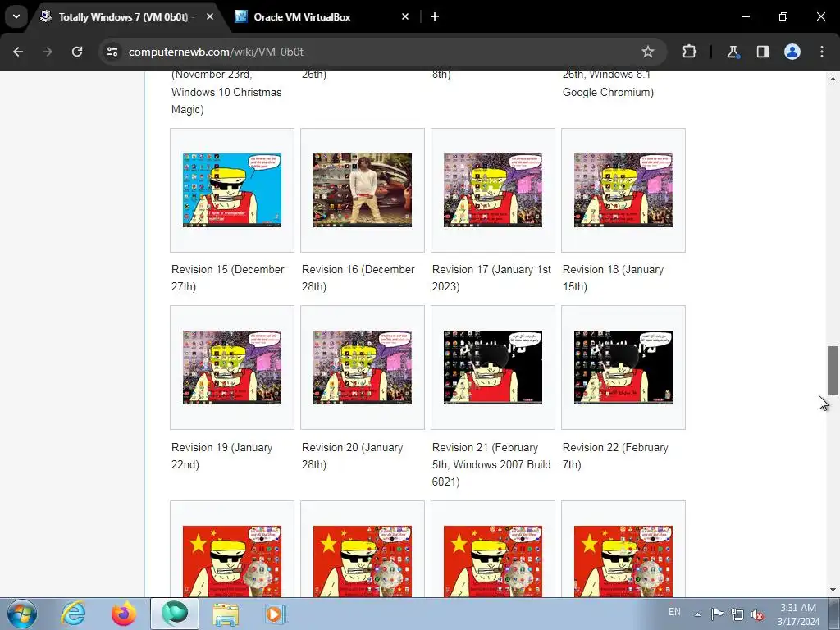Click caption 'Revision 16 (December 28th)'
Screen dimensions: 840x630
(x=358, y=277)
